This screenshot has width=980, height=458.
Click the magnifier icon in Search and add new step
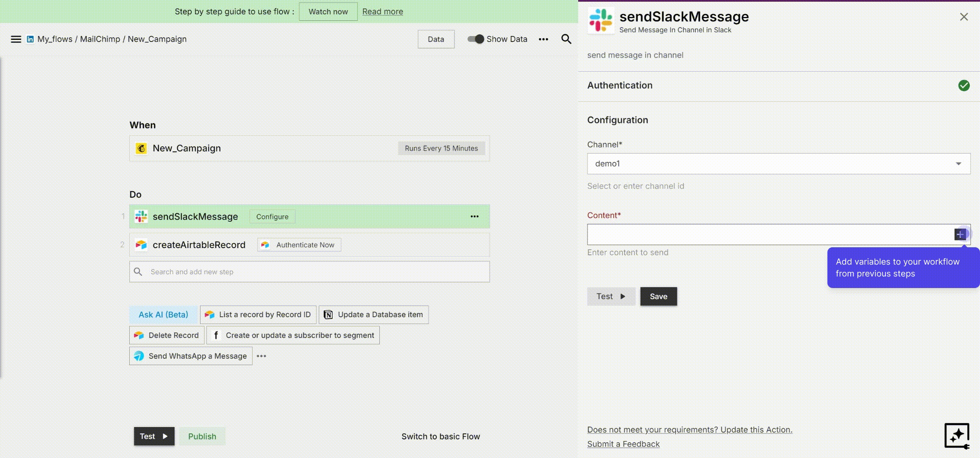point(138,272)
